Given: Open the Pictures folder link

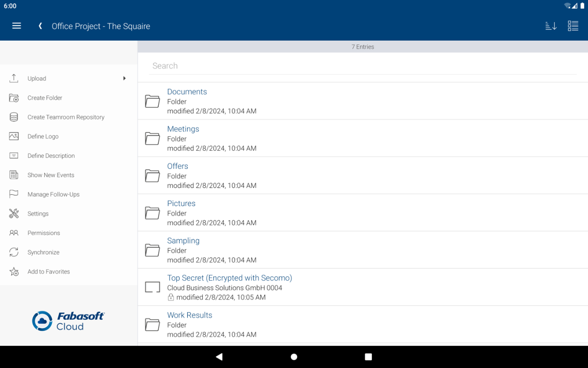Looking at the screenshot, I should 181,204.
